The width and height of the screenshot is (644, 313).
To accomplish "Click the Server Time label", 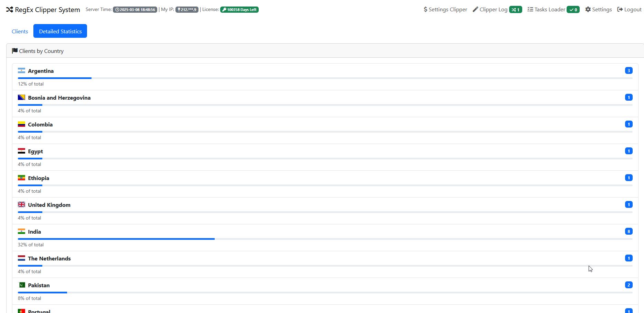I will click(x=98, y=9).
